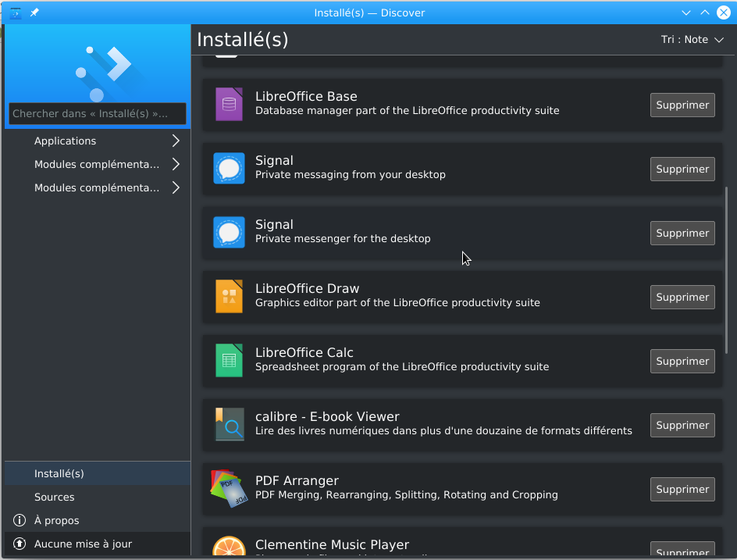Open the Aucune mise à jour entry
The height and width of the screenshot is (560, 737).
tap(98, 544)
